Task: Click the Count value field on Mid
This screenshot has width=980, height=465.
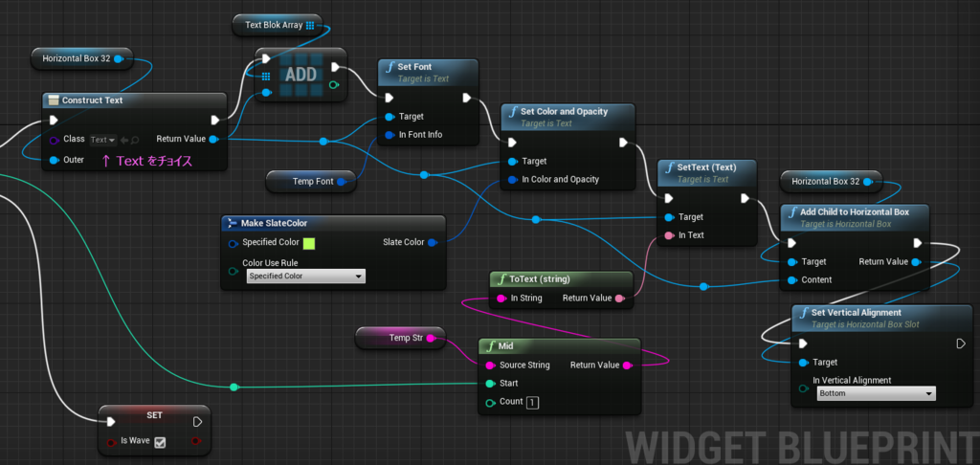Action: [532, 403]
